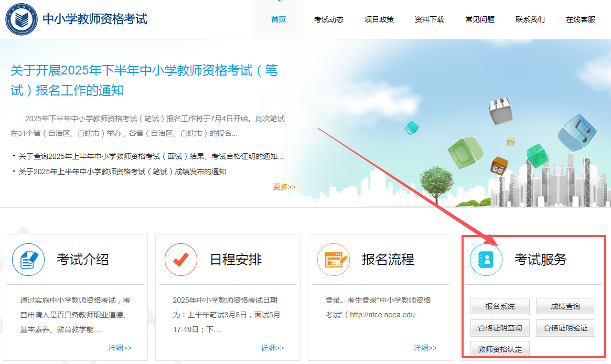The width and height of the screenshot is (611, 364).
Task: Open the 首页 navigation tab
Action: point(278,19)
